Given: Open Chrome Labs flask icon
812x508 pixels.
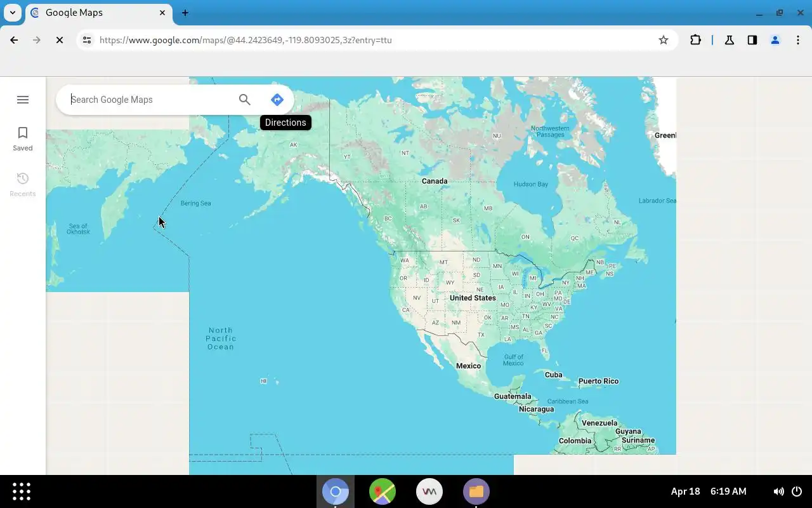Looking at the screenshot, I should pyautogui.click(x=730, y=40).
